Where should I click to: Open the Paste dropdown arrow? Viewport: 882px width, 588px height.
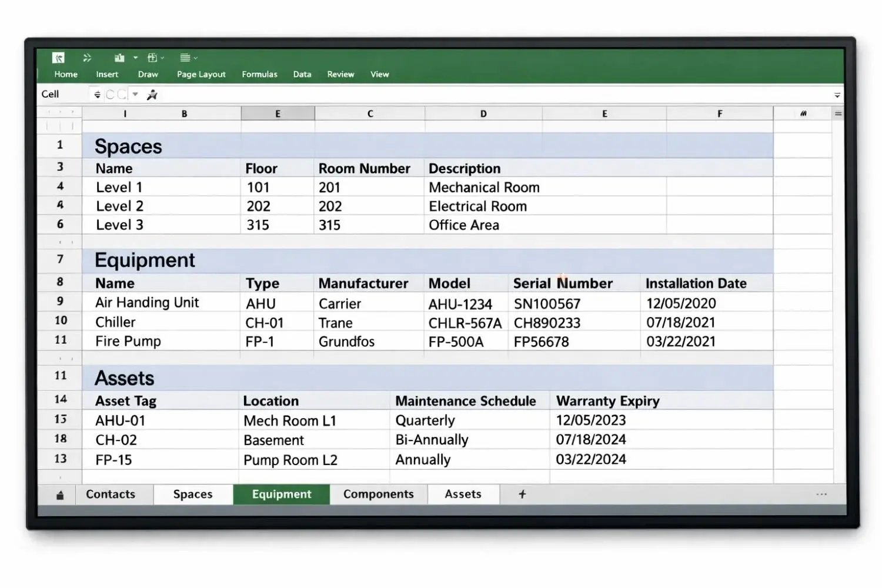pyautogui.click(x=135, y=58)
